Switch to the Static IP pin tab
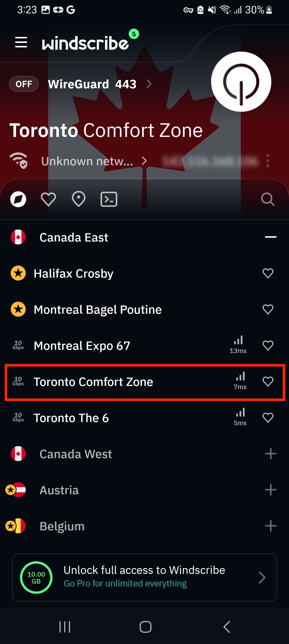 pyautogui.click(x=79, y=199)
